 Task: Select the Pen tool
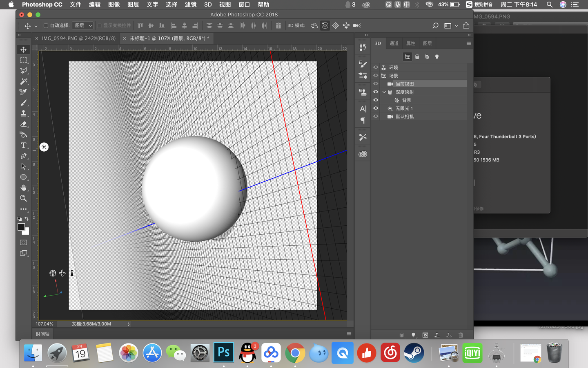[x=24, y=156]
